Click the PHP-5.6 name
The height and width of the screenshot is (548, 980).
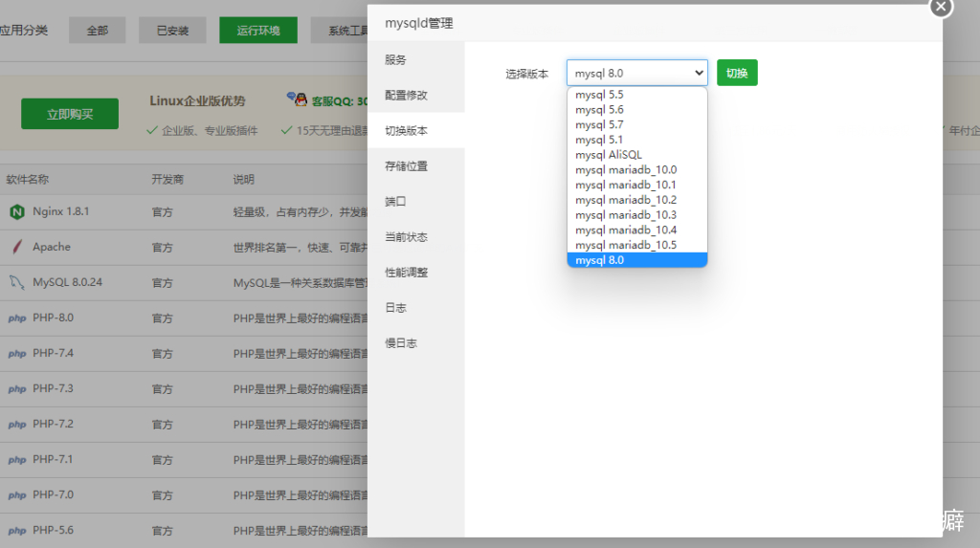tap(54, 530)
